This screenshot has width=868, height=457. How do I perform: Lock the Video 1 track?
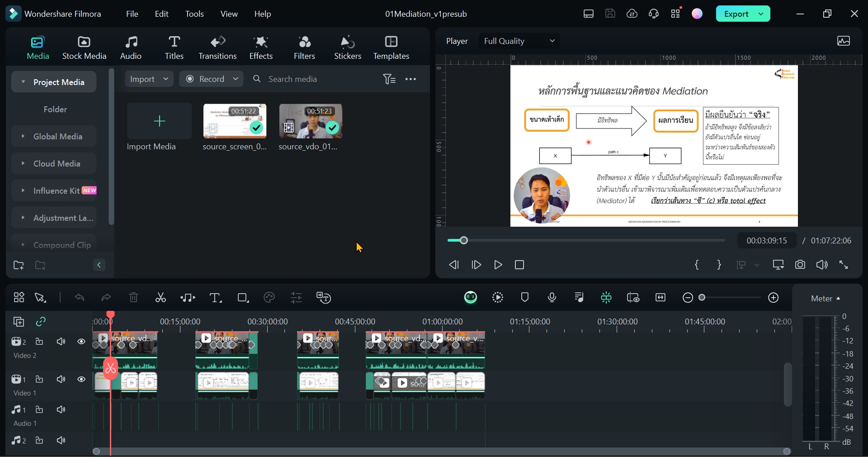39,379
